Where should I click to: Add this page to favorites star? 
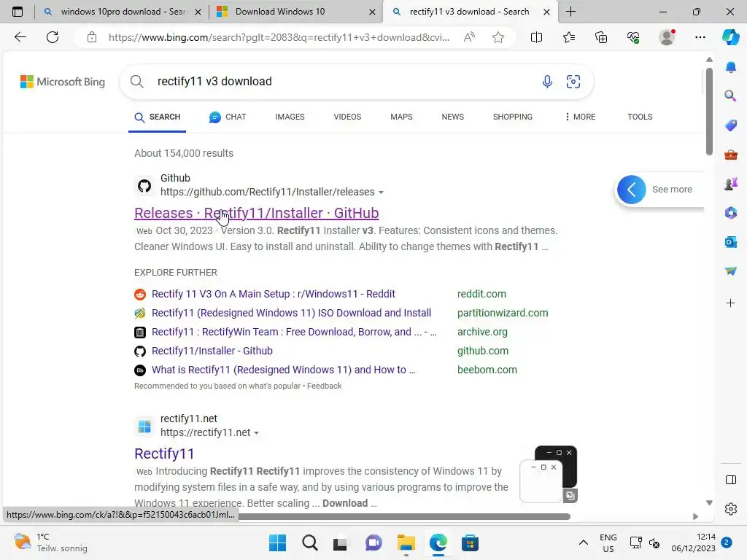pos(498,37)
